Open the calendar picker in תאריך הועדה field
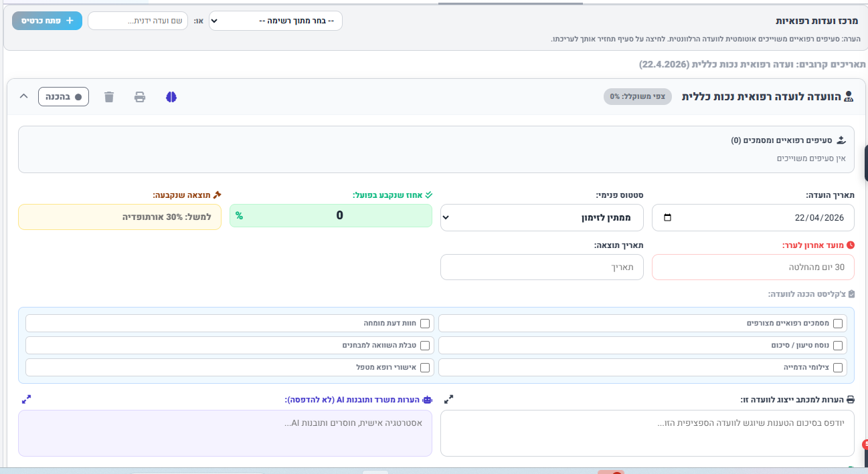 [x=667, y=218]
